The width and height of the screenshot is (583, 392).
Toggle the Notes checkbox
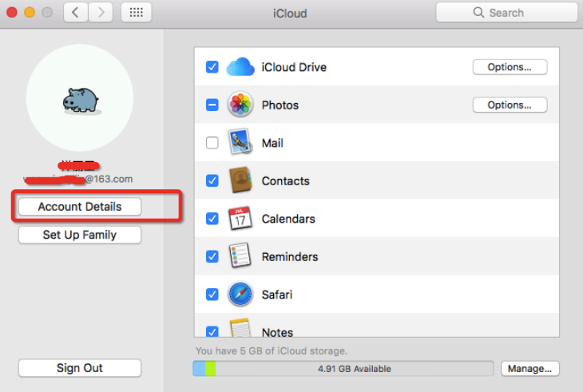pos(212,331)
